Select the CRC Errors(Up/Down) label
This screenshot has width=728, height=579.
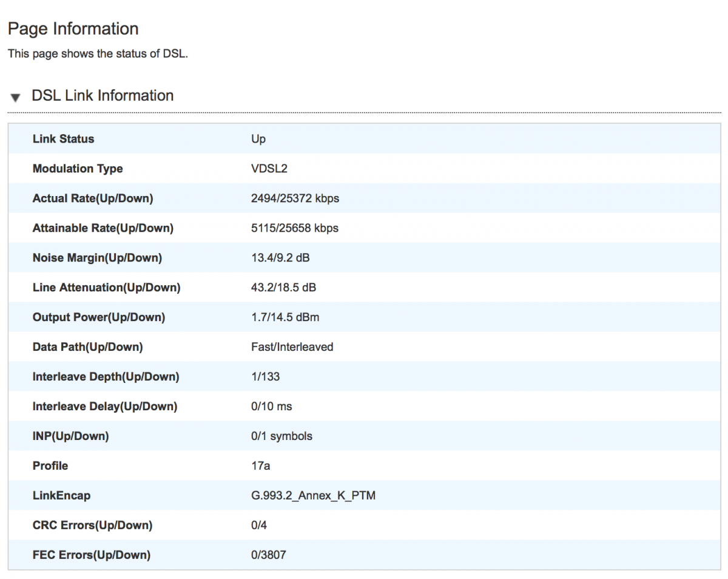(93, 526)
